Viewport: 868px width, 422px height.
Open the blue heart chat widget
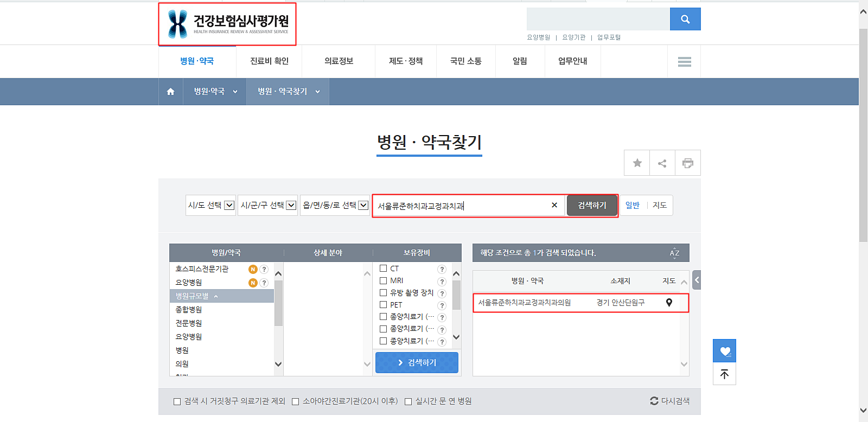pyautogui.click(x=724, y=351)
